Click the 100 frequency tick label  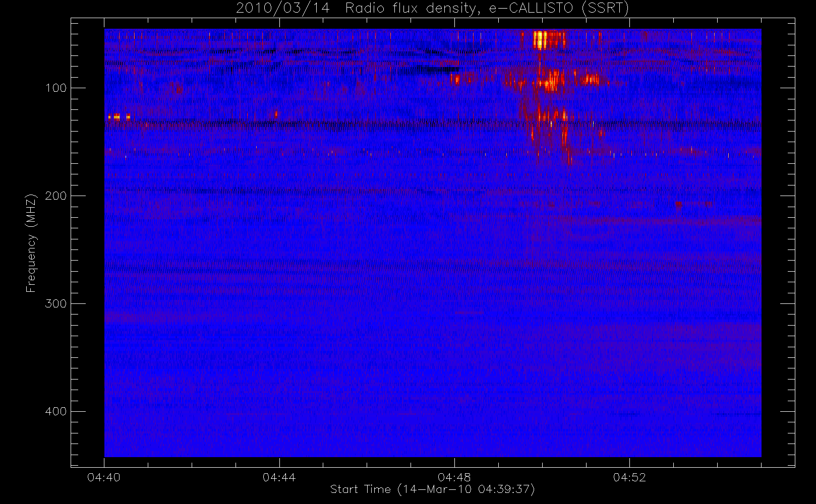[x=55, y=88]
